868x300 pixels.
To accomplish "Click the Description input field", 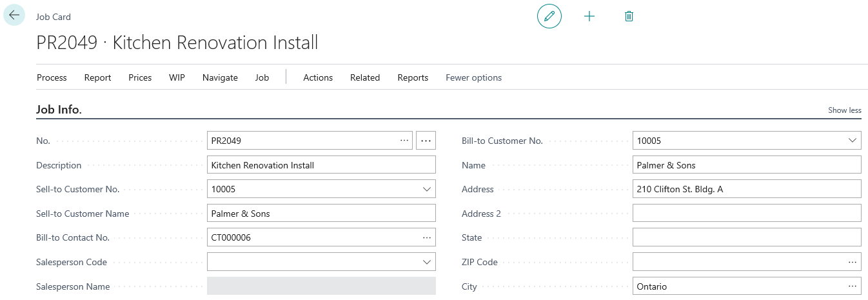I will (321, 165).
